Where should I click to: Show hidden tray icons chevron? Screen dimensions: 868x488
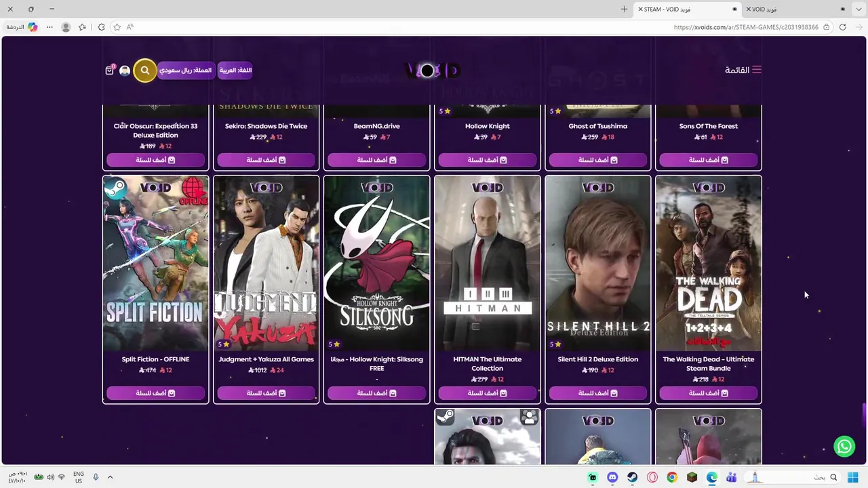point(110,477)
